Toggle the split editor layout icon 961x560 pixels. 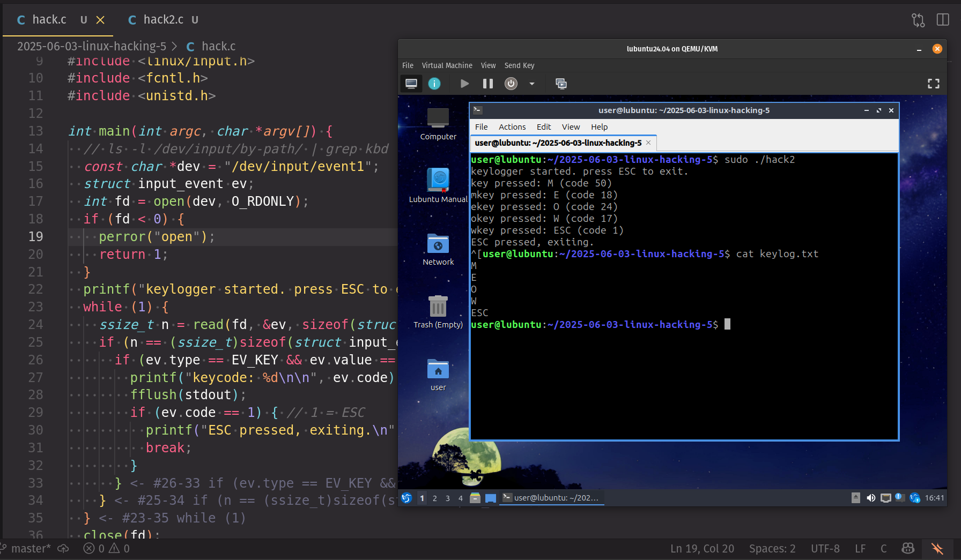942,20
